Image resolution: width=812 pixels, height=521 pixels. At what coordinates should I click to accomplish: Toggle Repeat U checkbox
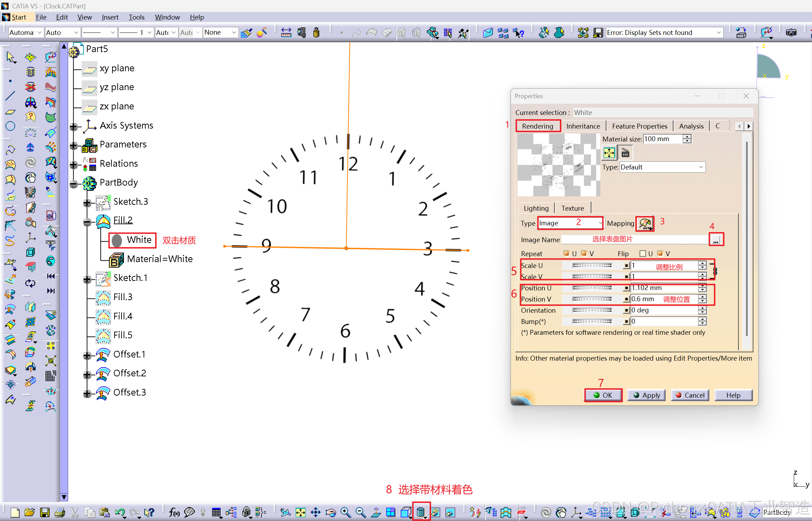click(566, 253)
